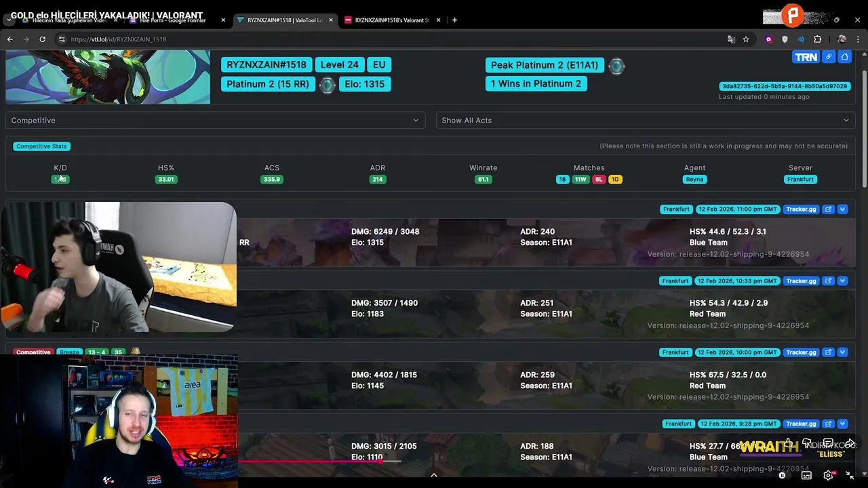Click the blue TRN tracker button
868x488 pixels.
coord(806,58)
